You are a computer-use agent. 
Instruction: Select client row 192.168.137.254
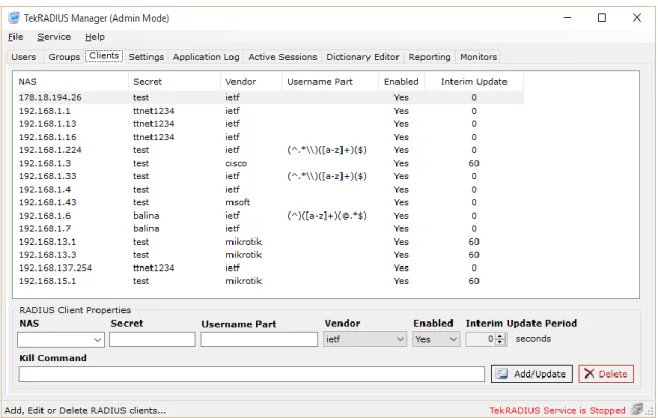click(x=269, y=268)
